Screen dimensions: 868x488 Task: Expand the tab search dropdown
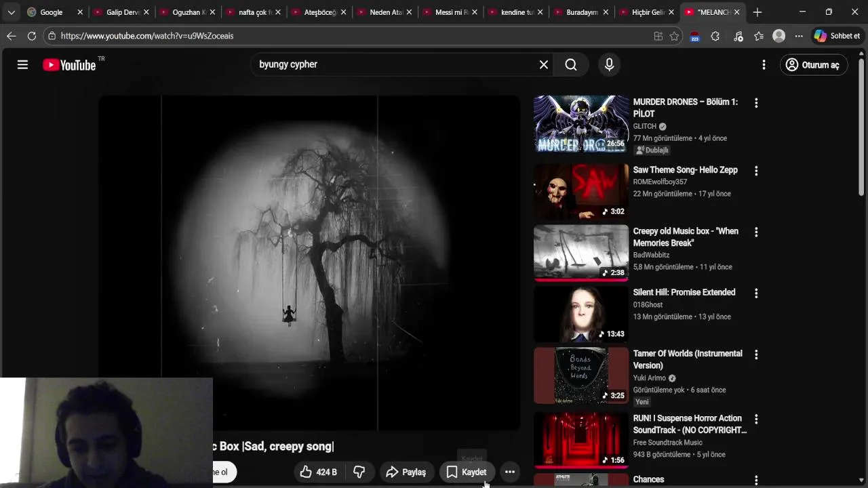11,12
